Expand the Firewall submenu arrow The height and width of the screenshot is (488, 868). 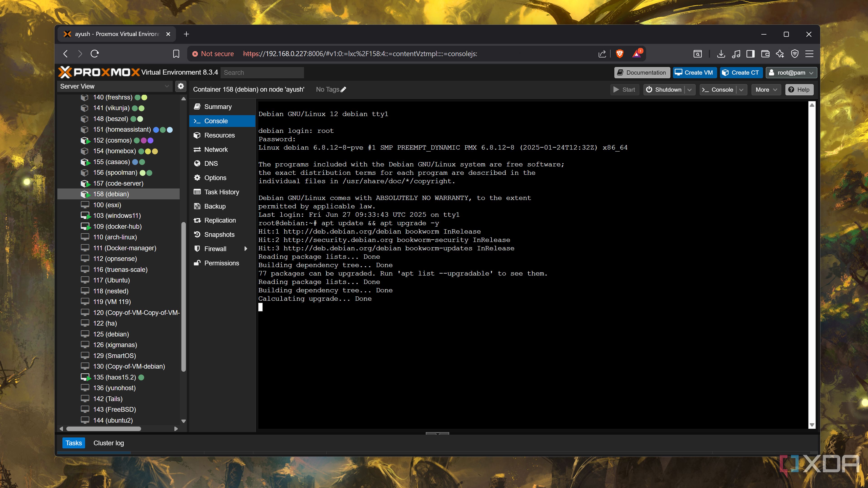click(x=246, y=249)
